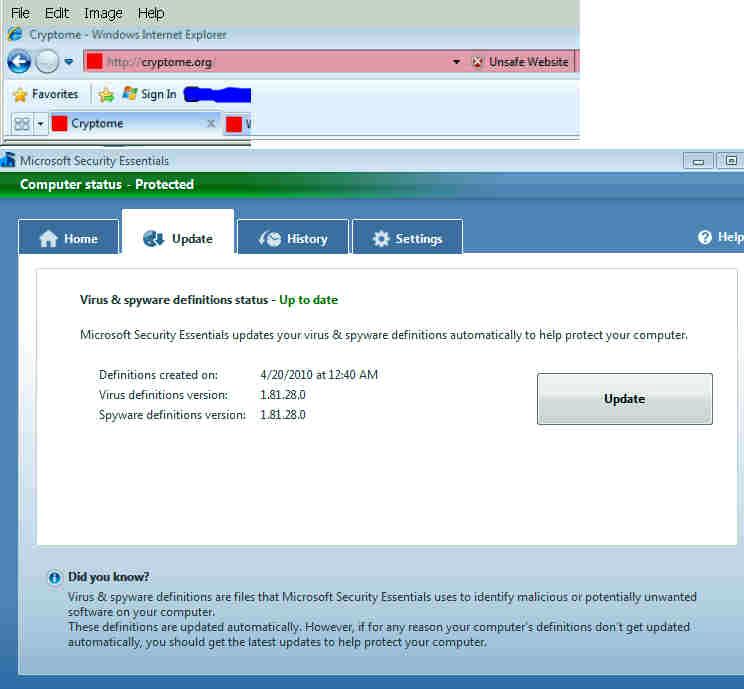744x689 pixels.
Task: Open the Favorites star button
Action: [x=45, y=94]
